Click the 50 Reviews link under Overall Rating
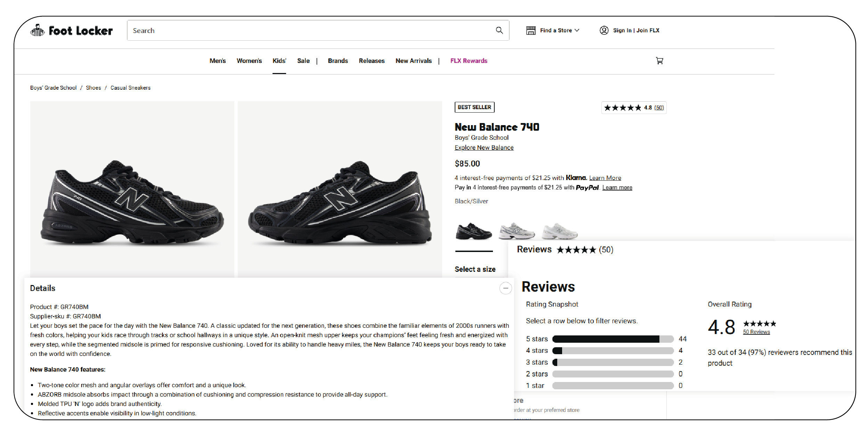The image size is (868, 431). 756,332
